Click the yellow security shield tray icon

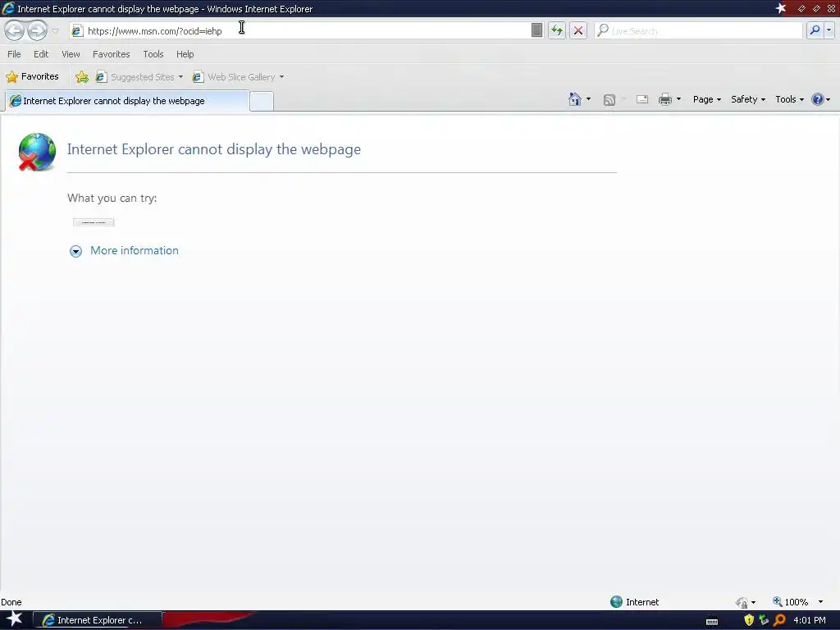tap(749, 620)
